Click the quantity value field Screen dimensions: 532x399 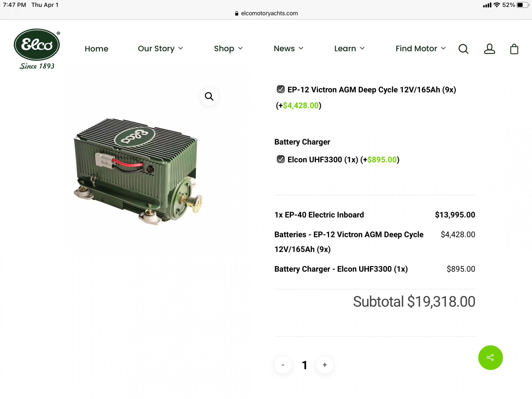pyautogui.click(x=304, y=365)
